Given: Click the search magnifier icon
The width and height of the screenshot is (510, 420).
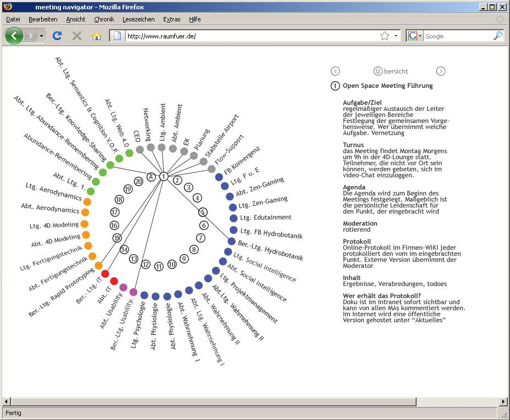Looking at the screenshot, I should coord(497,36).
